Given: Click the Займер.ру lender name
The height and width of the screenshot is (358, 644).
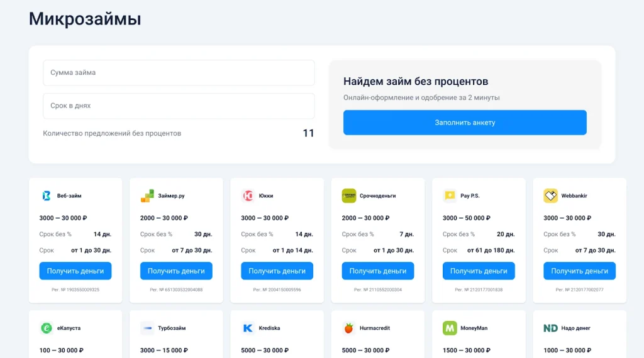Looking at the screenshot, I should pos(171,195).
